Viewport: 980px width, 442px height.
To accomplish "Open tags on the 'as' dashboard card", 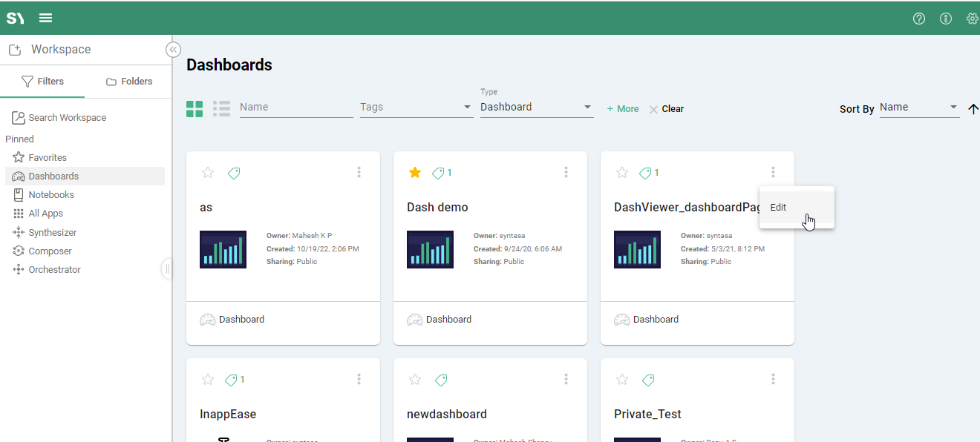I will coord(234,173).
